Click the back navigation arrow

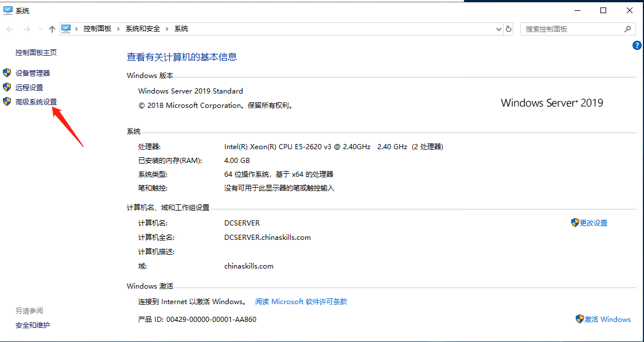point(10,29)
